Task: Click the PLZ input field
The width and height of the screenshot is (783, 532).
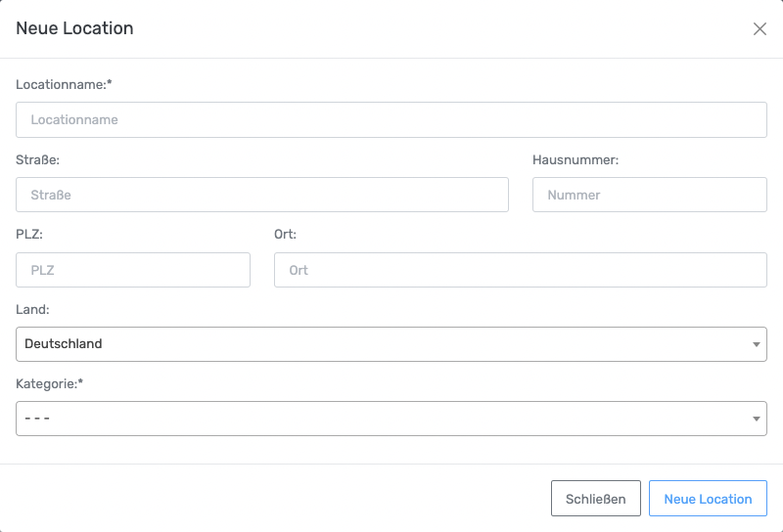Action: coord(133,270)
